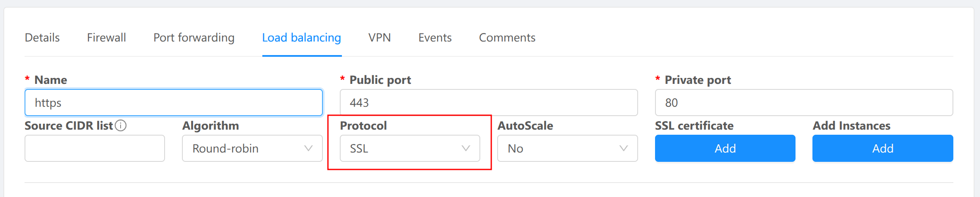Open the Round-robin algorithm dropdown
The height and width of the screenshot is (197, 980).
(x=252, y=148)
